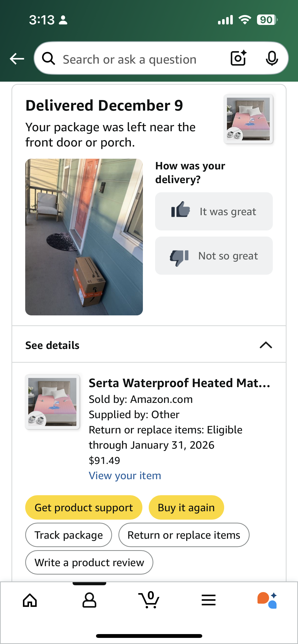
Task: Open the delivery photo of package
Action: [84, 237]
